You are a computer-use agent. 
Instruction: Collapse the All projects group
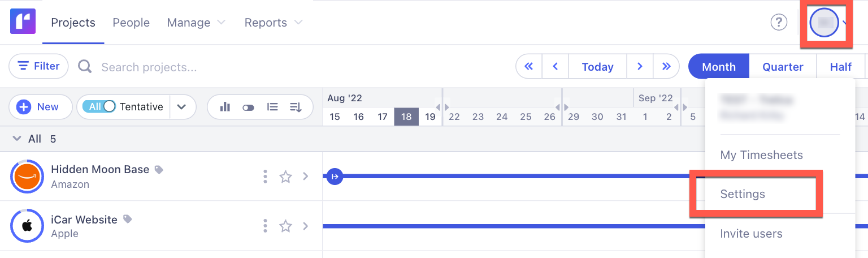(x=17, y=139)
